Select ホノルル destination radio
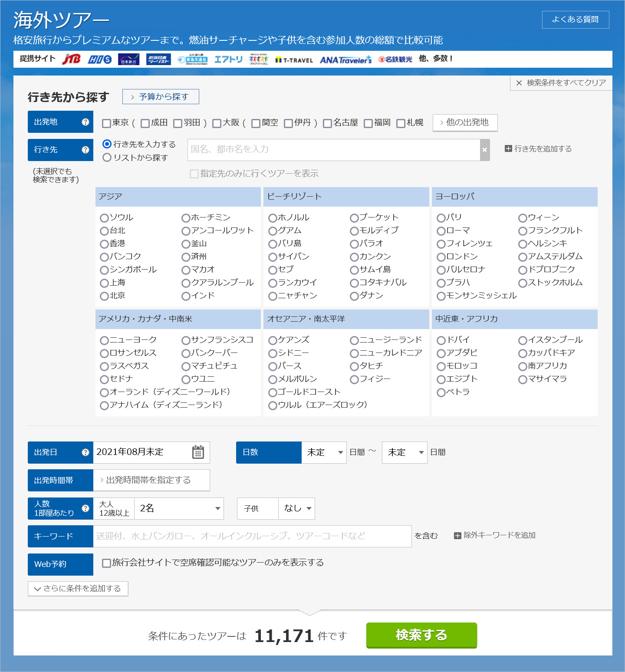This screenshot has width=625, height=672. pyautogui.click(x=273, y=218)
